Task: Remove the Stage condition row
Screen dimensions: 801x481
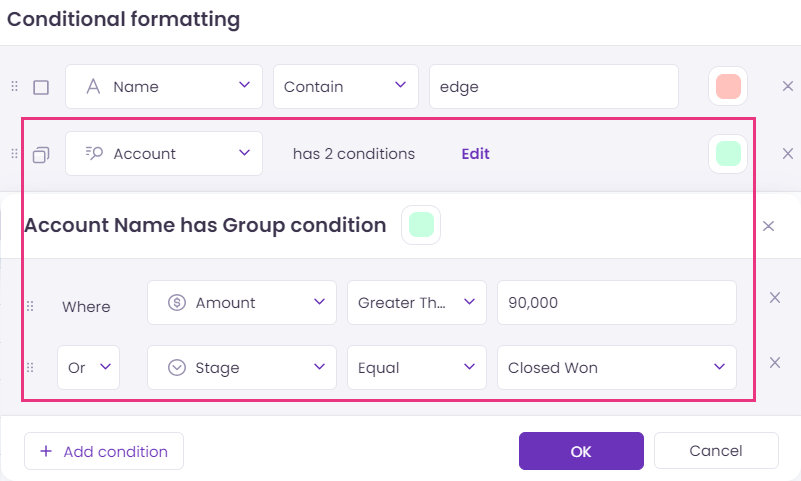Action: (x=774, y=363)
